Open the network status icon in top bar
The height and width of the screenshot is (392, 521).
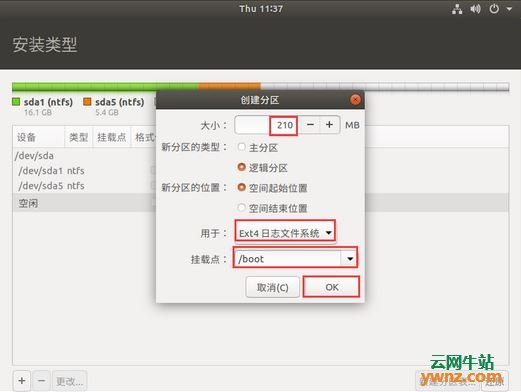(457, 9)
